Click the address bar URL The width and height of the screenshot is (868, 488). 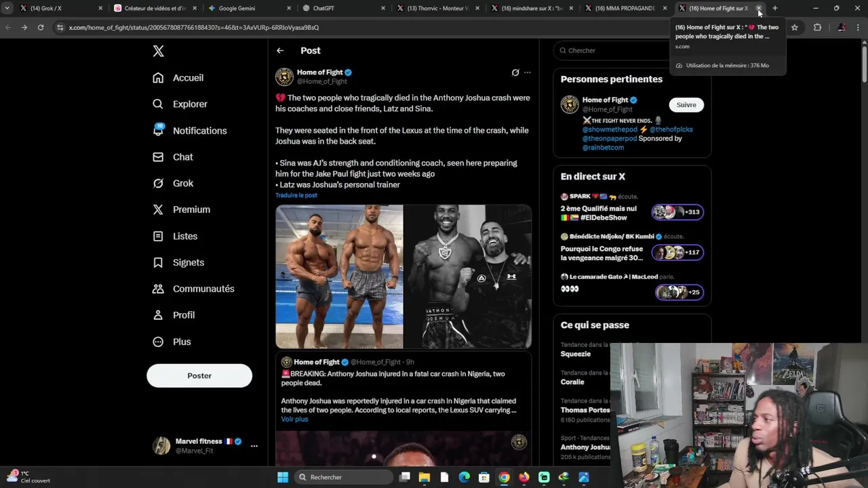194,28
